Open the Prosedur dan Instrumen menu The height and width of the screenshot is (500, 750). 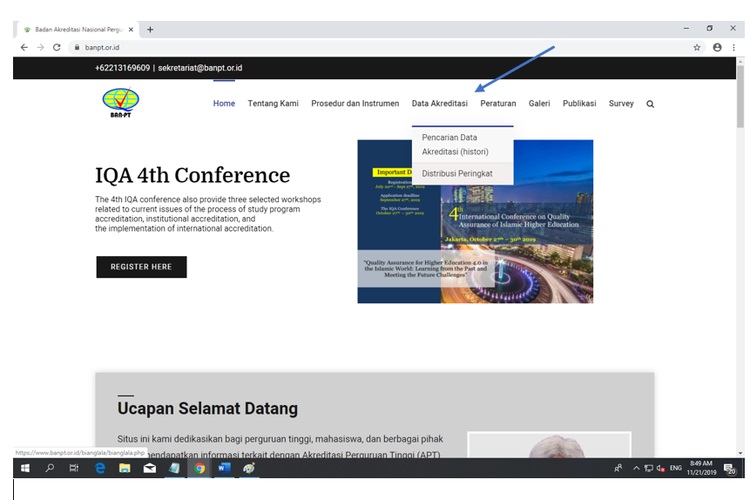(355, 103)
